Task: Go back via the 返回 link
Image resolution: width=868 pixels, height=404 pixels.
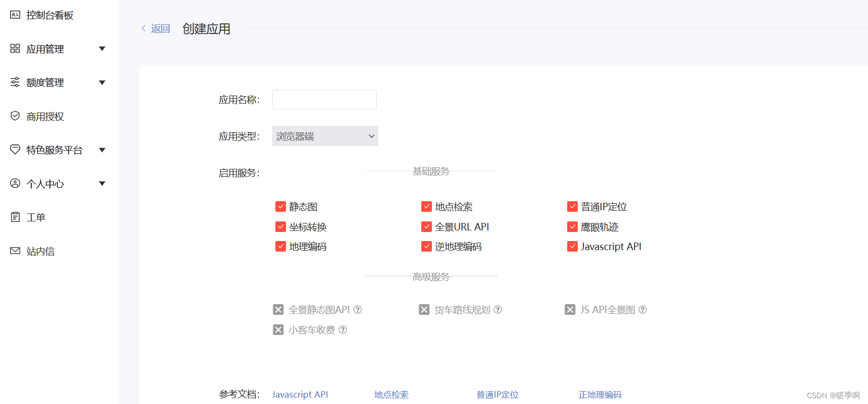Action: point(160,29)
